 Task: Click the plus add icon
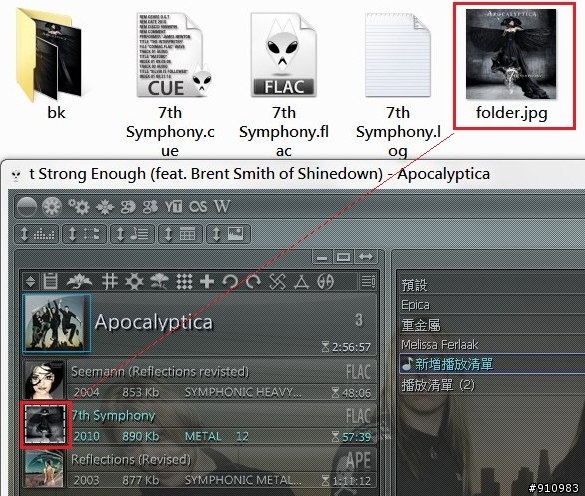[x=207, y=282]
